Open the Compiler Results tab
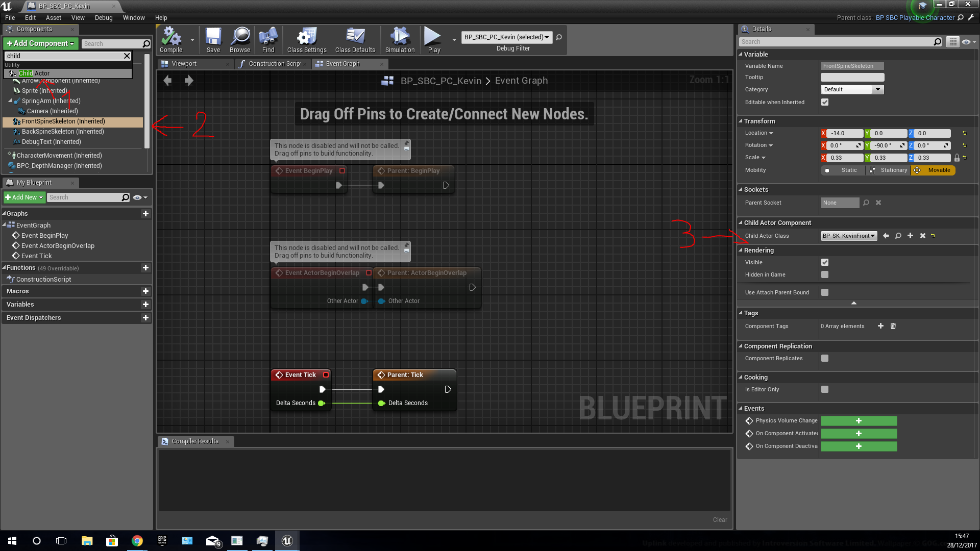The width and height of the screenshot is (980, 551). pyautogui.click(x=195, y=441)
